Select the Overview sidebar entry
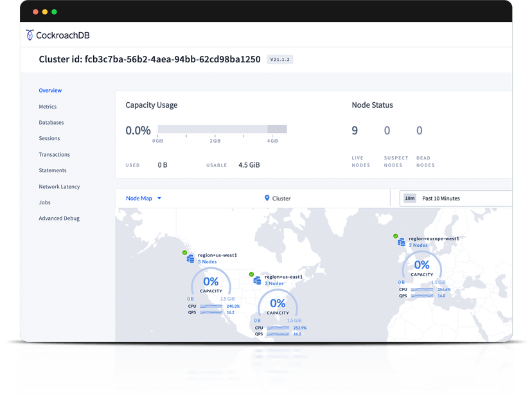This screenshot has width=532, height=408. pos(50,90)
